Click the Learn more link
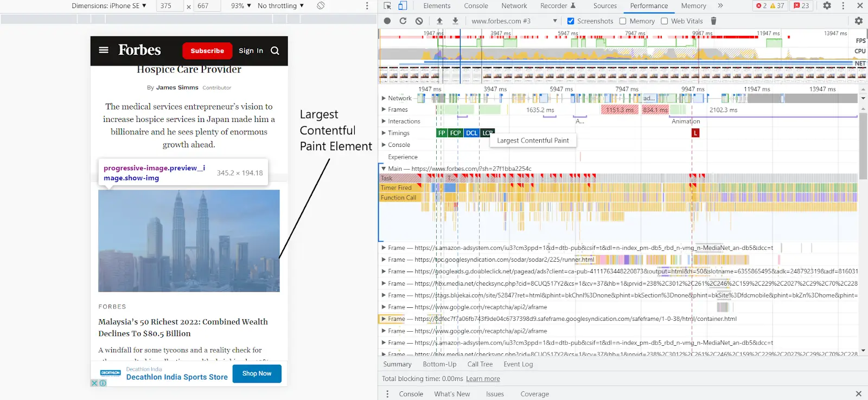 click(483, 379)
